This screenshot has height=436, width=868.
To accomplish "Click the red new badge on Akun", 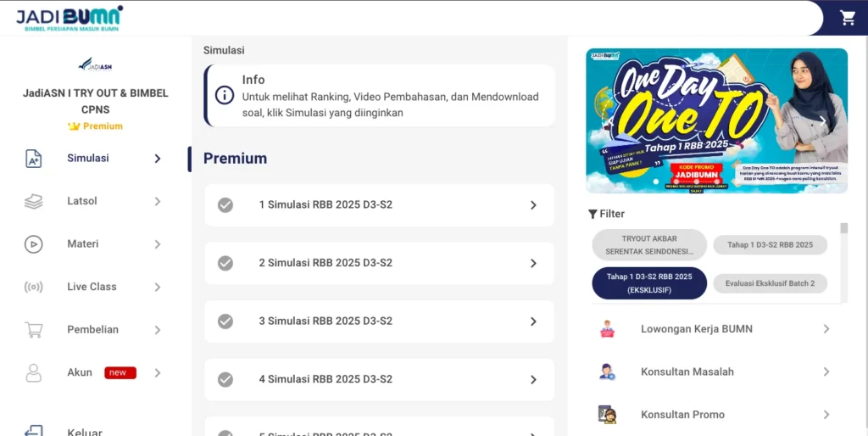I will pos(120,373).
